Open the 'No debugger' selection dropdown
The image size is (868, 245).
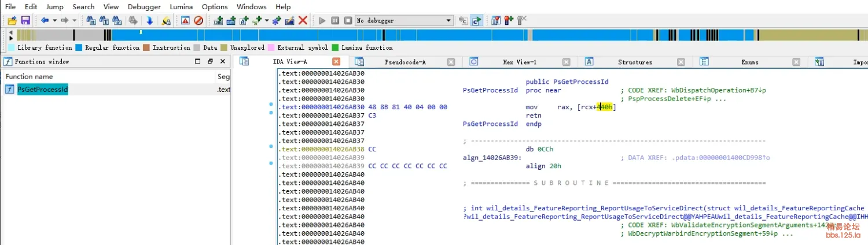click(x=448, y=21)
